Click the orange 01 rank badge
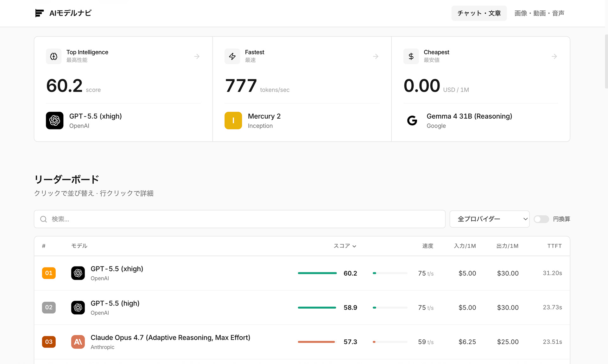This screenshot has height=364, width=608. tap(49, 273)
